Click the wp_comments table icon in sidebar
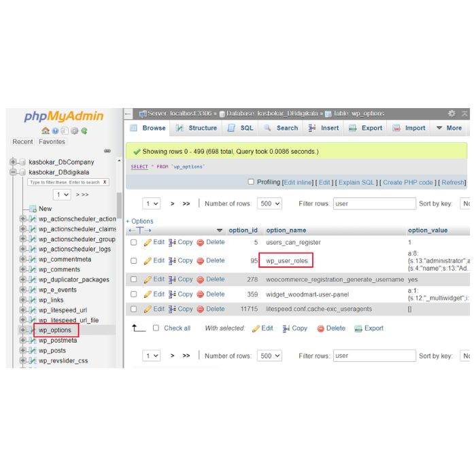 pos(32,269)
